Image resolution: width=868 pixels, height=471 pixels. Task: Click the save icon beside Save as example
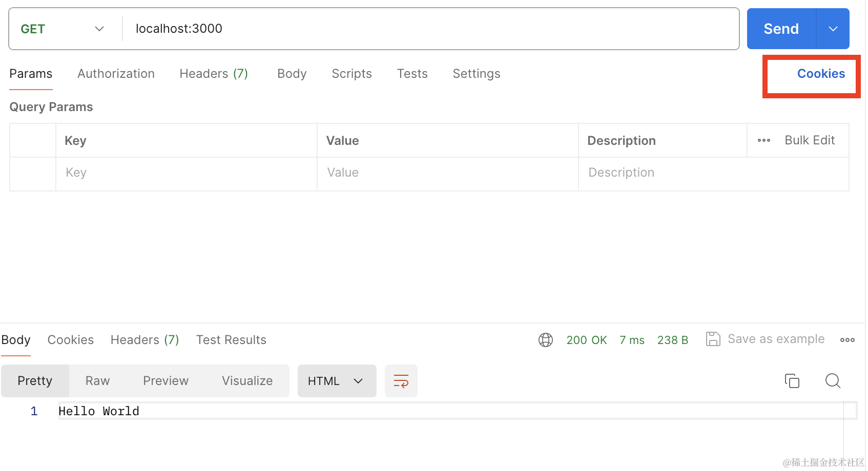pos(713,339)
